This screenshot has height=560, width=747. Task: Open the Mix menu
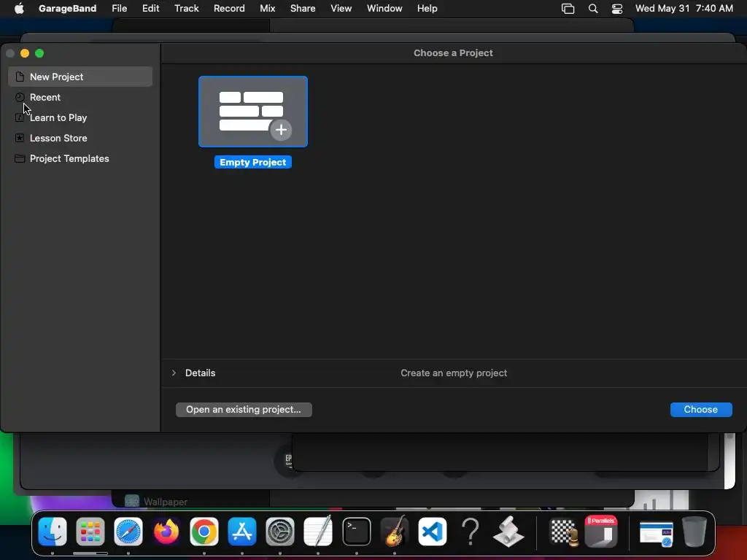[x=267, y=8]
